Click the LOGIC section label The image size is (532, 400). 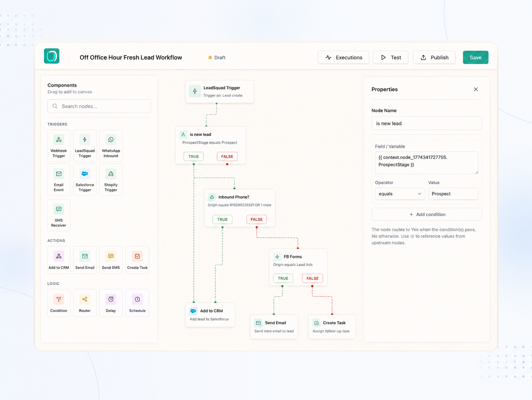pos(53,284)
